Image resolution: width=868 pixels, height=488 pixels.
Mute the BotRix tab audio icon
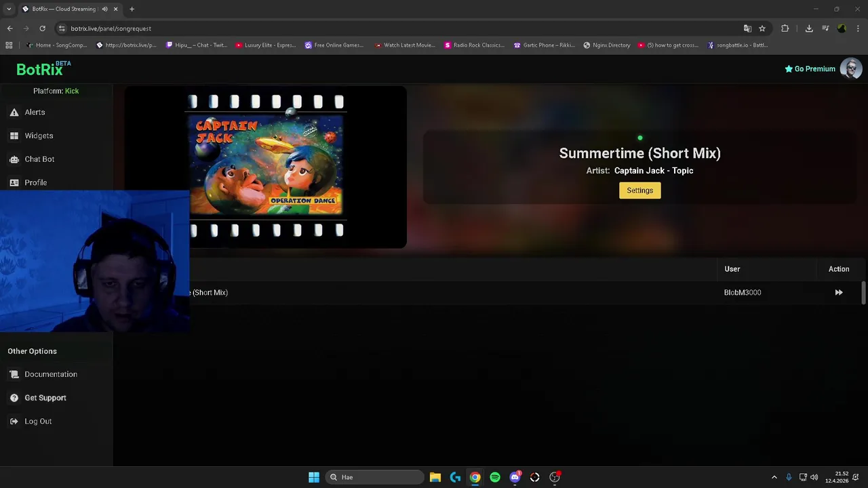(x=104, y=9)
